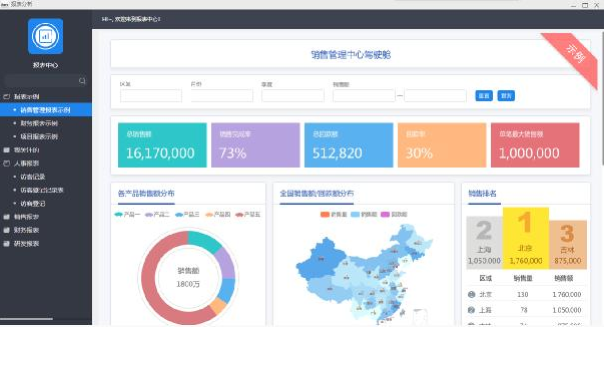Toggle 产品三 legend marker in donut chart
This screenshot has height=375, width=604.
click(179, 214)
